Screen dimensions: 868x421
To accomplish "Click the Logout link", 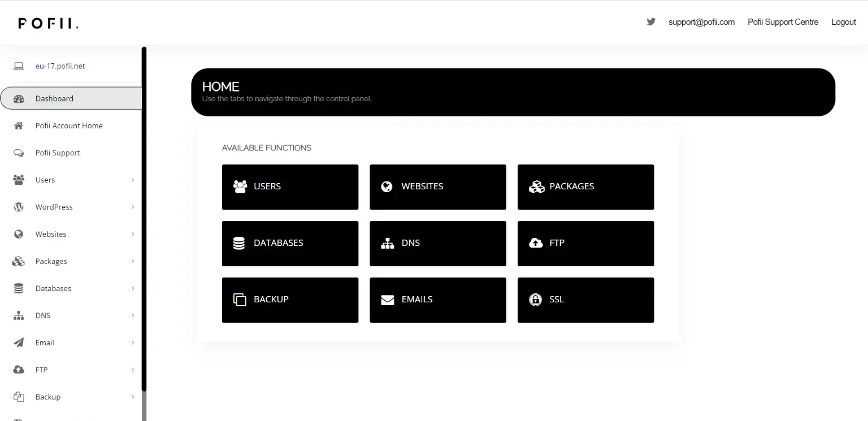I will (x=844, y=22).
